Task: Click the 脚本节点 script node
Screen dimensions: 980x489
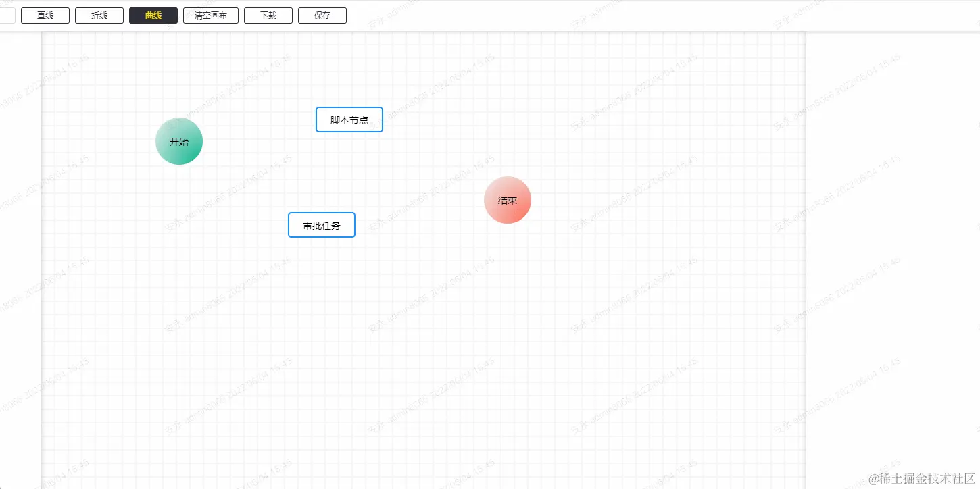Action: [349, 120]
